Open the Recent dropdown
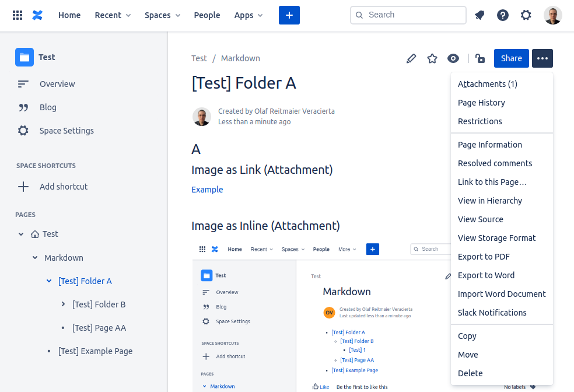The image size is (574, 392). (113, 15)
